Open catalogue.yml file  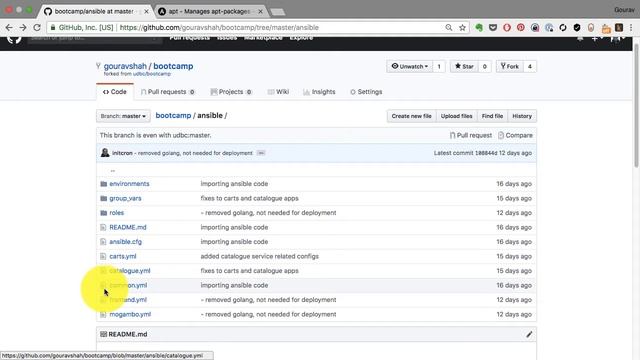129,271
